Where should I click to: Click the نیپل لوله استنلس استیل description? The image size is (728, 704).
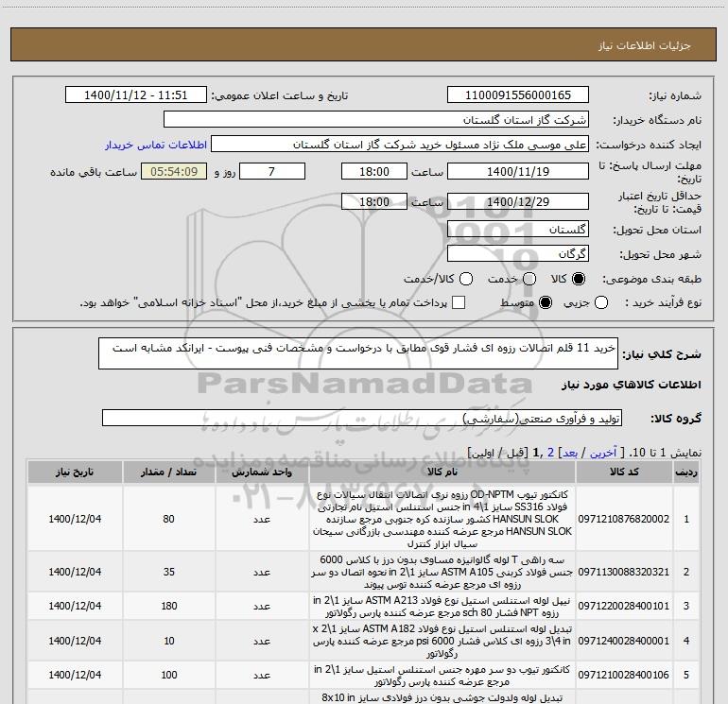pos(442,607)
